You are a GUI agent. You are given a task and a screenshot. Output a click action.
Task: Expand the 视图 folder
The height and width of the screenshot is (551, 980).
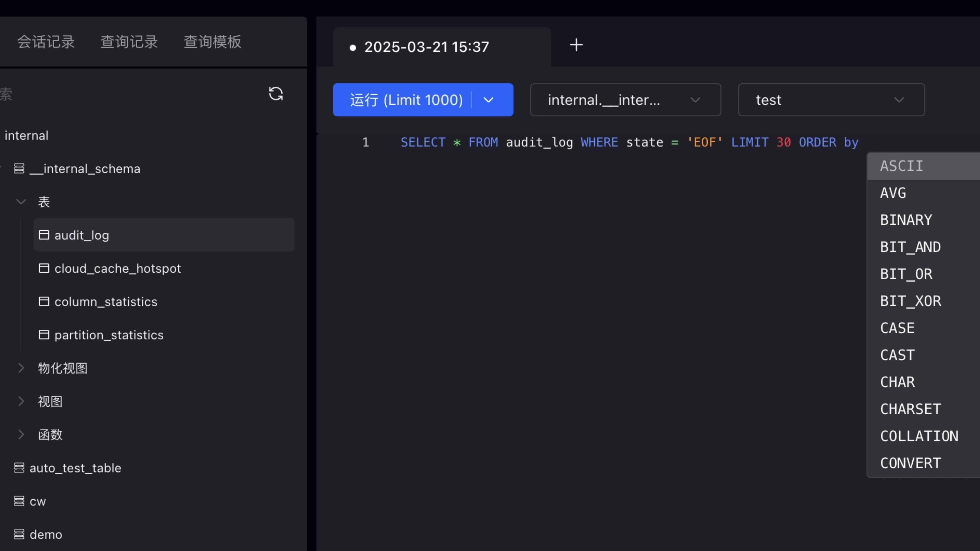pyautogui.click(x=21, y=401)
